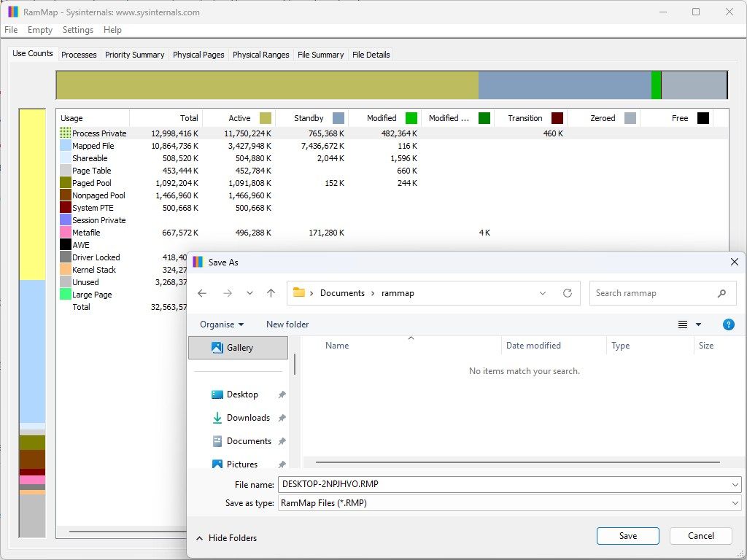Click the Active column color swatch

point(266,118)
